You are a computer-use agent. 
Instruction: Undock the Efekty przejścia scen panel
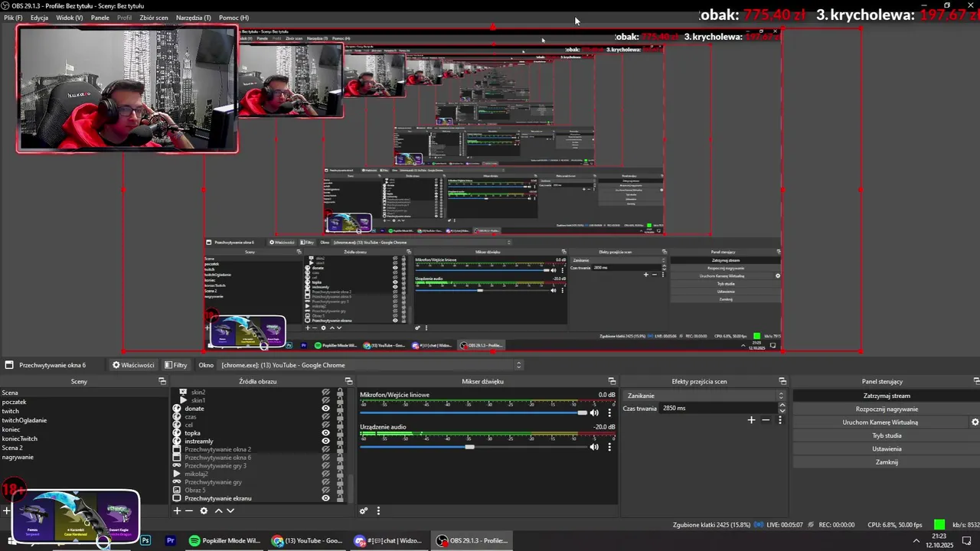tap(782, 381)
